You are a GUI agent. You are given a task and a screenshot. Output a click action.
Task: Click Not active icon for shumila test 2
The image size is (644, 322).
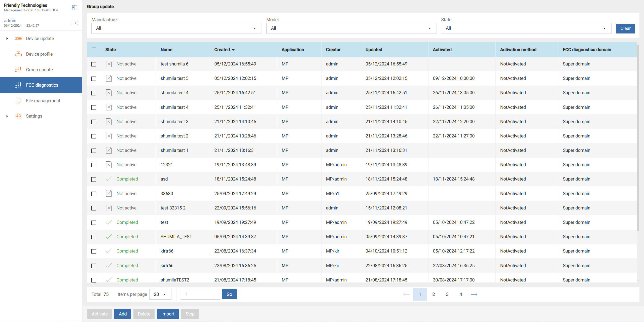click(x=109, y=136)
